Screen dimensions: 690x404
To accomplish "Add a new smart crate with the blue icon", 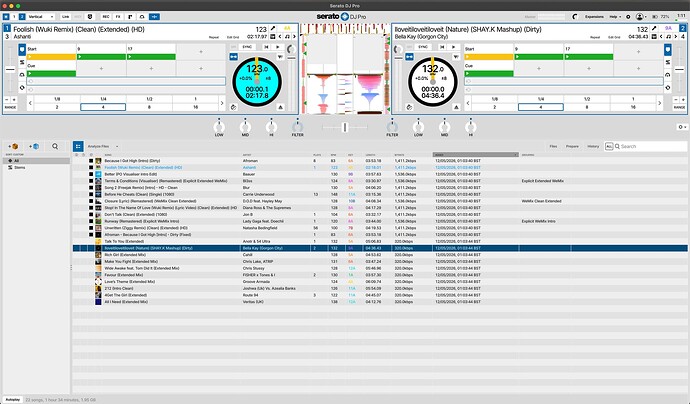I will click(x=34, y=146).
